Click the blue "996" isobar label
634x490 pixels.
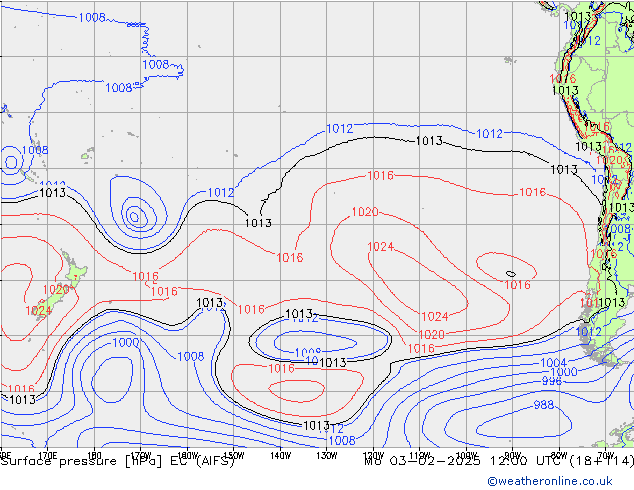(552, 381)
